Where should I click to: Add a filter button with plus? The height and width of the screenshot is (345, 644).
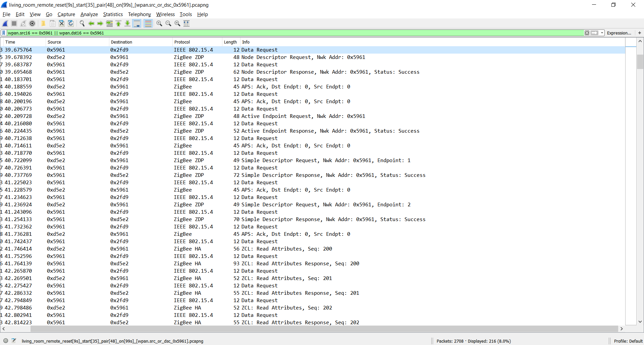640,33
